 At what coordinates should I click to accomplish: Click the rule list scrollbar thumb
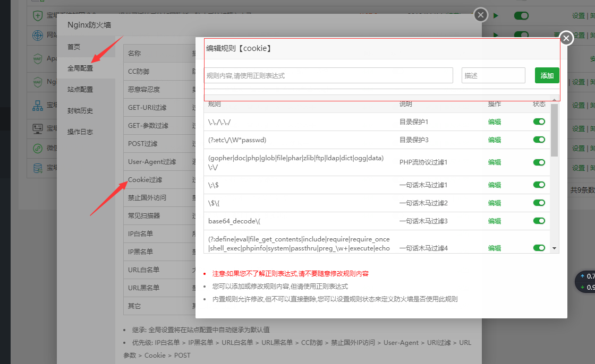[x=555, y=130]
